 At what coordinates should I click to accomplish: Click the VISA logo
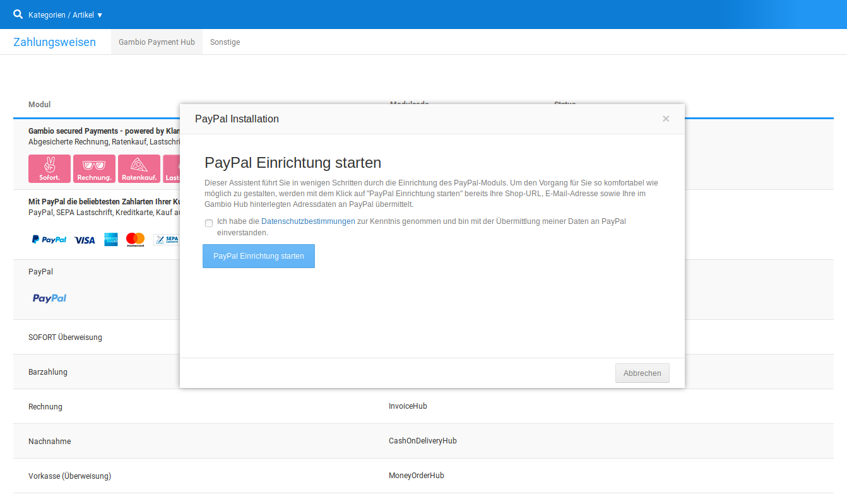(x=85, y=240)
